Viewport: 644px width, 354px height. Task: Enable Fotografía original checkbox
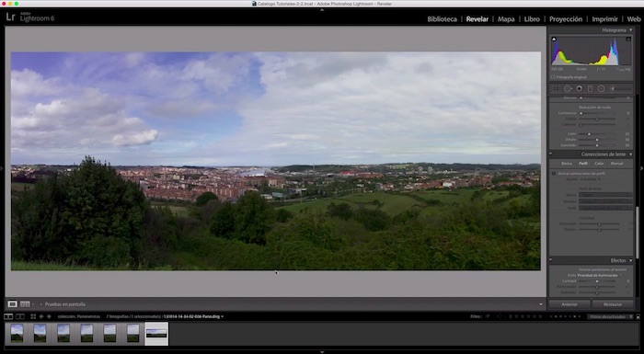click(553, 77)
